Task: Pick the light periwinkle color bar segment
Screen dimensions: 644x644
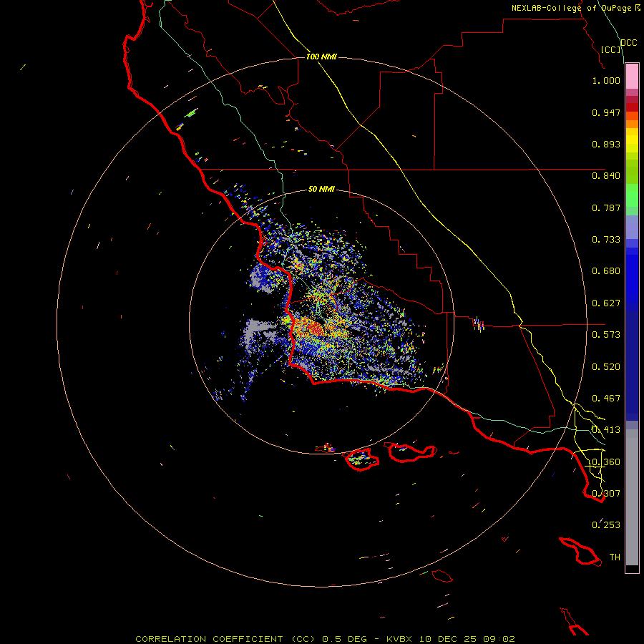Action: coord(632,227)
